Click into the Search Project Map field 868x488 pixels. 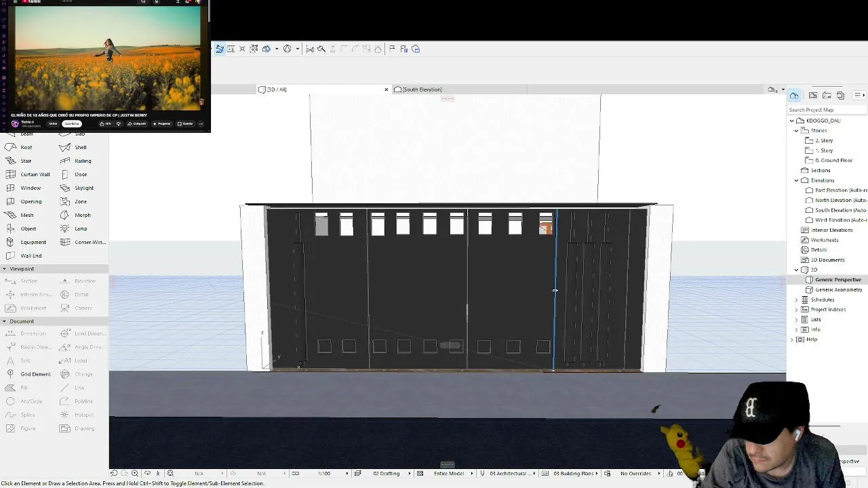[827, 110]
